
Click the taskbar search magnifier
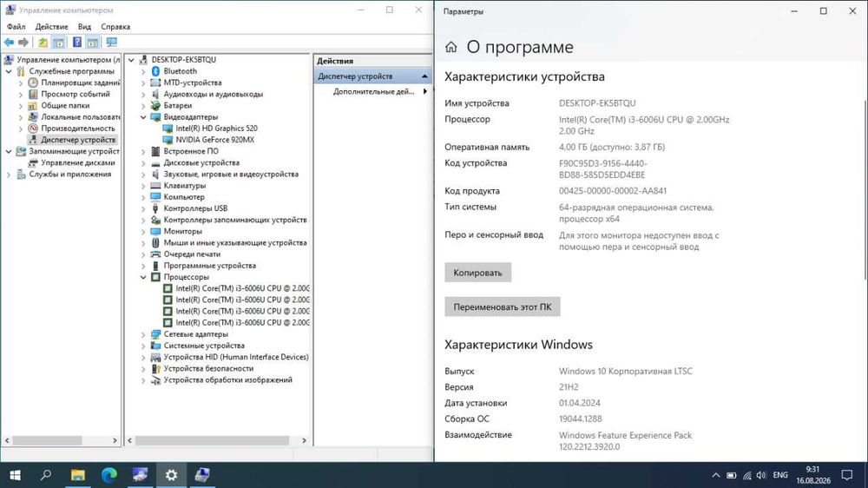[x=47, y=475]
